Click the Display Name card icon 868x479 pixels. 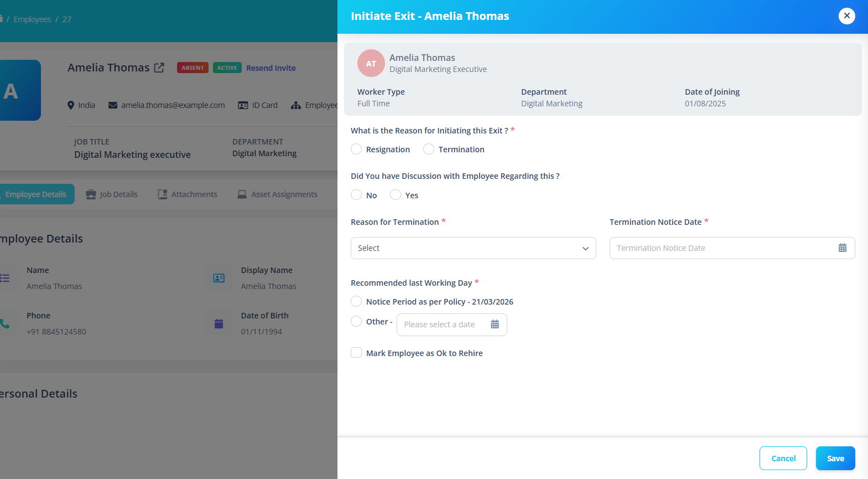219,278
